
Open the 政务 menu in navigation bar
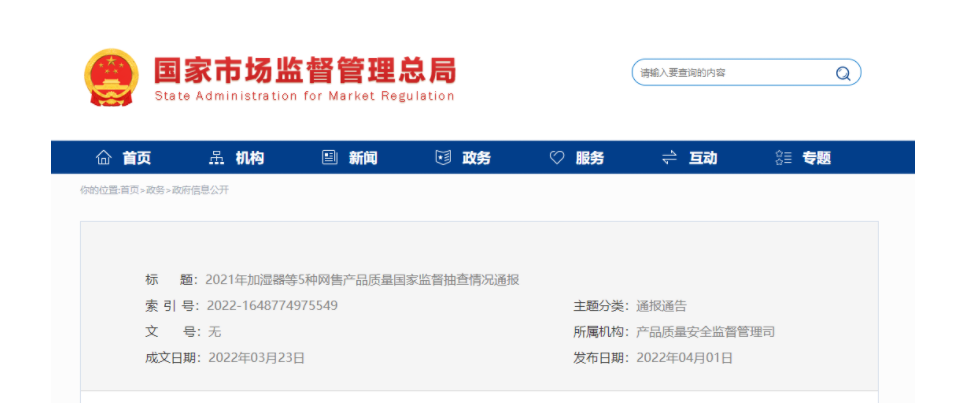click(476, 158)
